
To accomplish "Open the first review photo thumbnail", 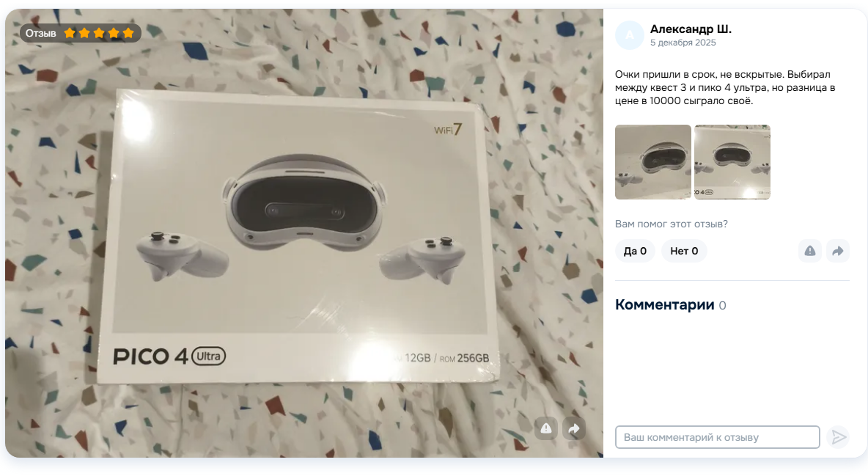I will [x=653, y=162].
